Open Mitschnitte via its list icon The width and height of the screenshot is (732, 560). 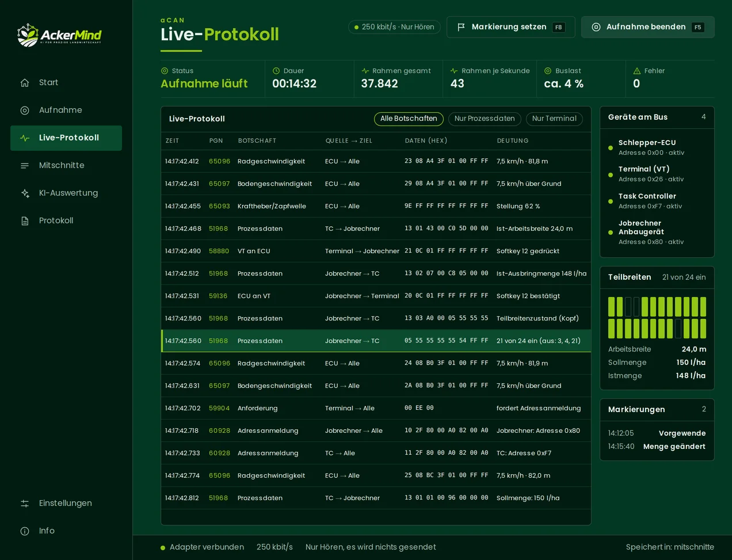coord(25,165)
